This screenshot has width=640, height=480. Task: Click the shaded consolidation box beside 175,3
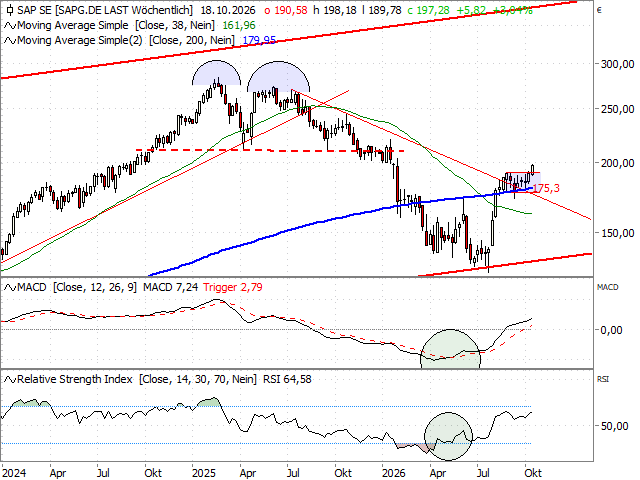[x=522, y=182]
